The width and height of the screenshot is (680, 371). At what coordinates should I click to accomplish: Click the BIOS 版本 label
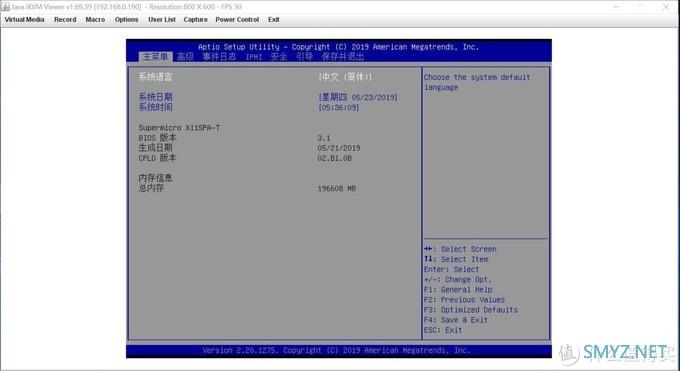[157, 138]
